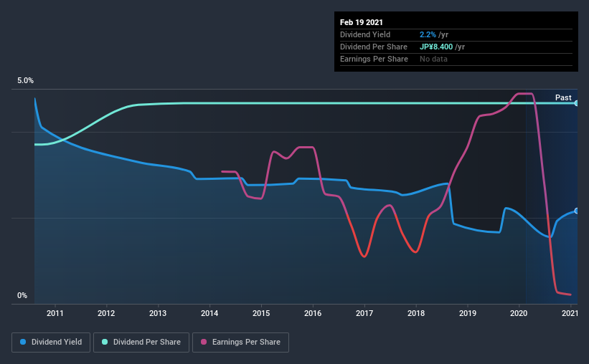Image resolution: width=589 pixels, height=364 pixels.
Task: Click the JP¥8.400 dividend per share value
Action: tap(436, 47)
